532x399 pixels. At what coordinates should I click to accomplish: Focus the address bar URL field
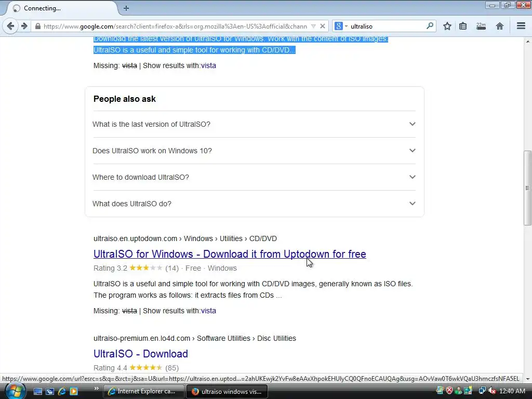coord(175,26)
